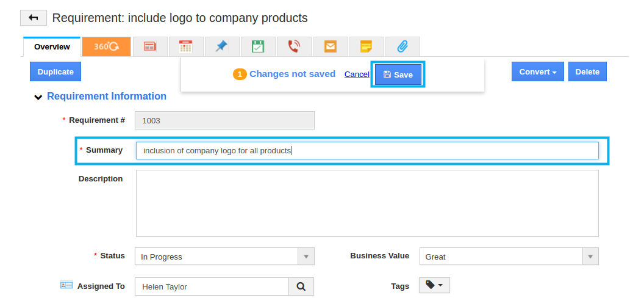Open the Convert dropdown menu

click(x=538, y=71)
